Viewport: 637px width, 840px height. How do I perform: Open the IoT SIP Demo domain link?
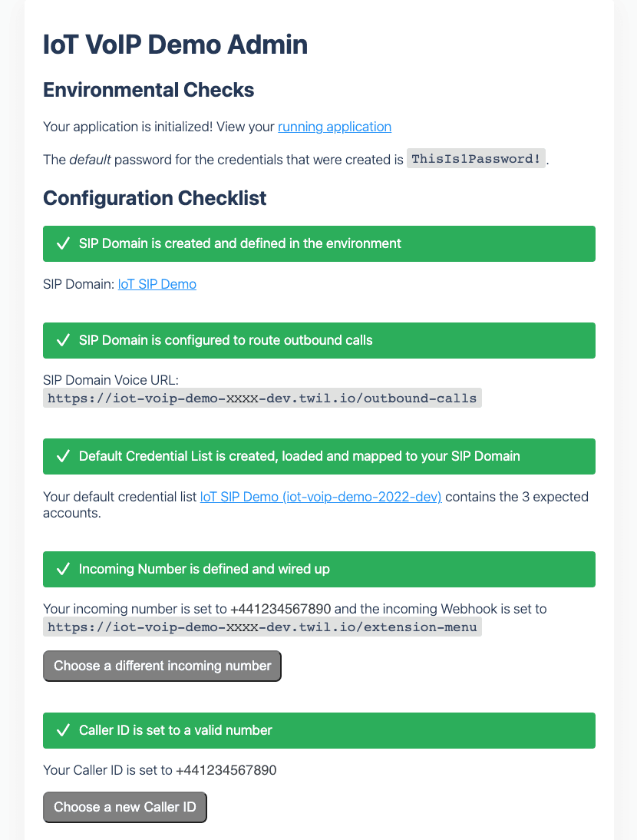click(x=157, y=283)
